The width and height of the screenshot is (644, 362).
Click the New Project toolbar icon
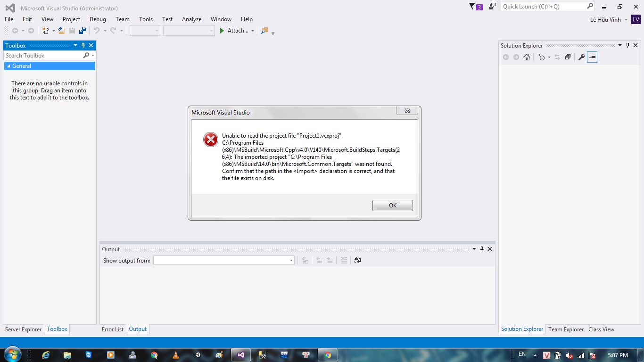(x=46, y=31)
